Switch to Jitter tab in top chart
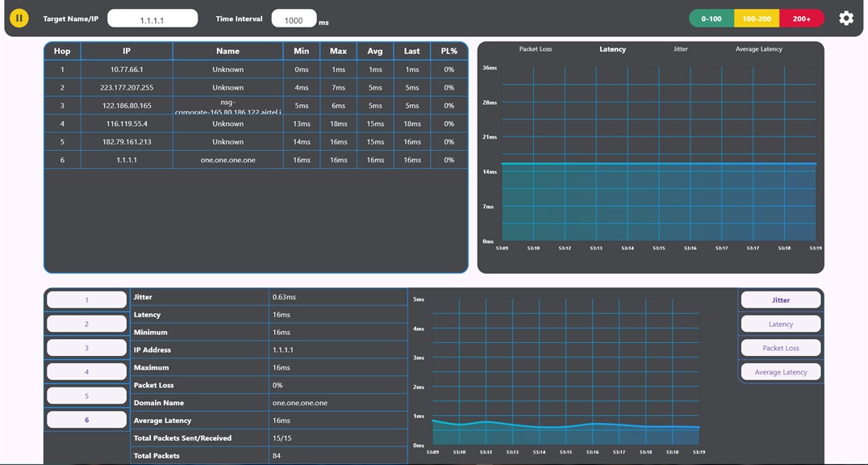 click(x=681, y=49)
